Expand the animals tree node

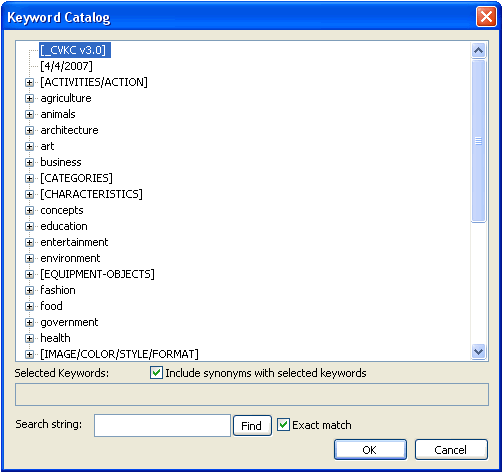tap(29, 114)
